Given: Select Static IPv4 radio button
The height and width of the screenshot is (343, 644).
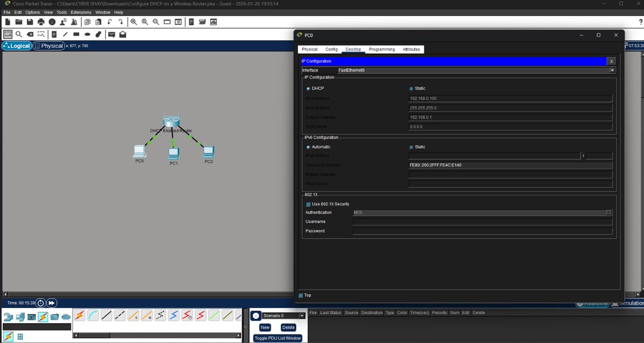Looking at the screenshot, I should [x=411, y=89].
